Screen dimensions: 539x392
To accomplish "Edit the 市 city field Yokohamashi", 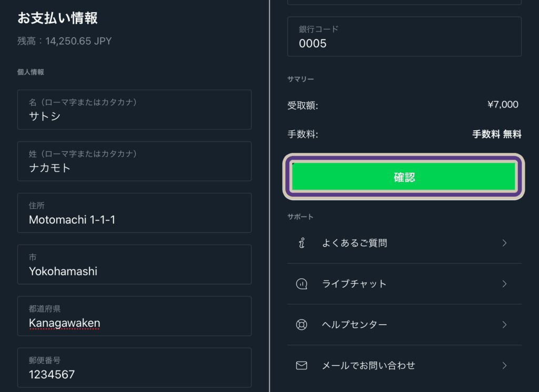I will (134, 264).
